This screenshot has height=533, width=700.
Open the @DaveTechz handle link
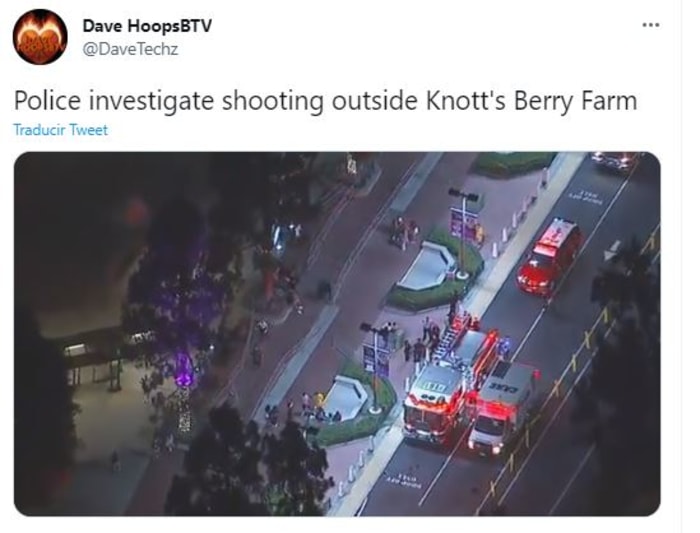[130, 49]
